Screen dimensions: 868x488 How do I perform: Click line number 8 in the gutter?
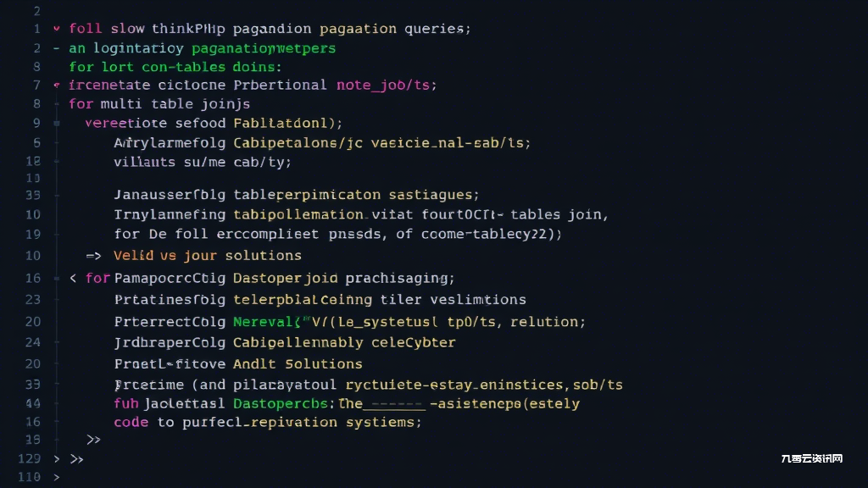point(36,103)
